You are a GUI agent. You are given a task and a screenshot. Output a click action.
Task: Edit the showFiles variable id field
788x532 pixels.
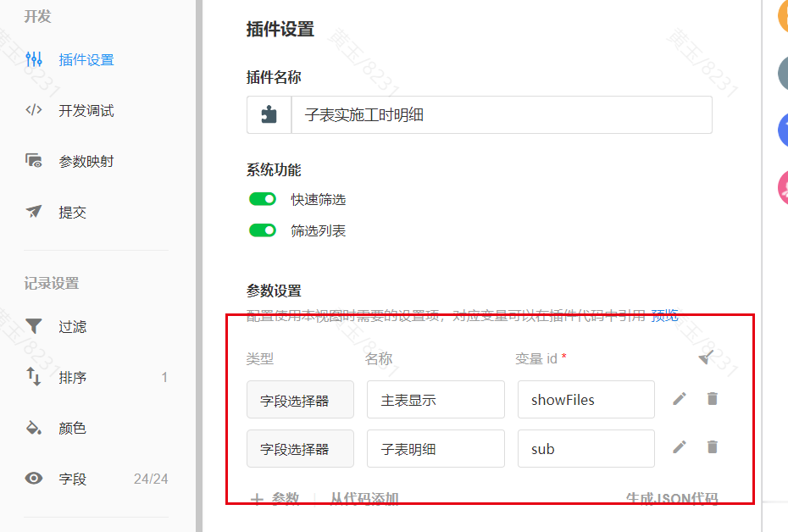(x=586, y=399)
